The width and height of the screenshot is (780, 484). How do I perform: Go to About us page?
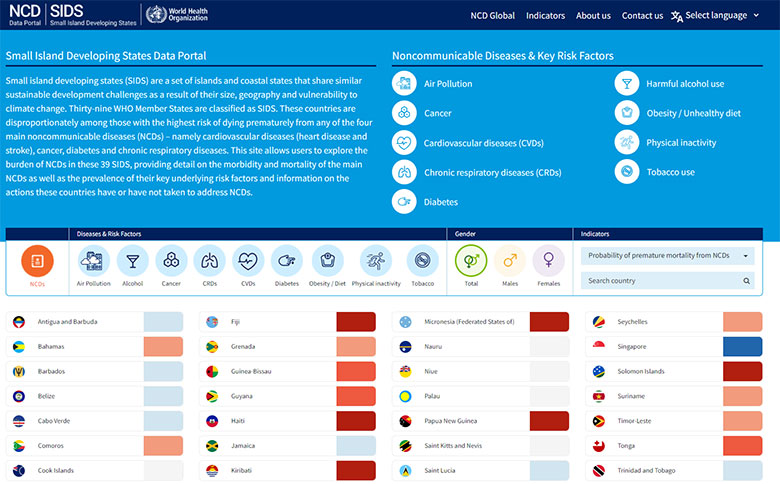click(593, 15)
